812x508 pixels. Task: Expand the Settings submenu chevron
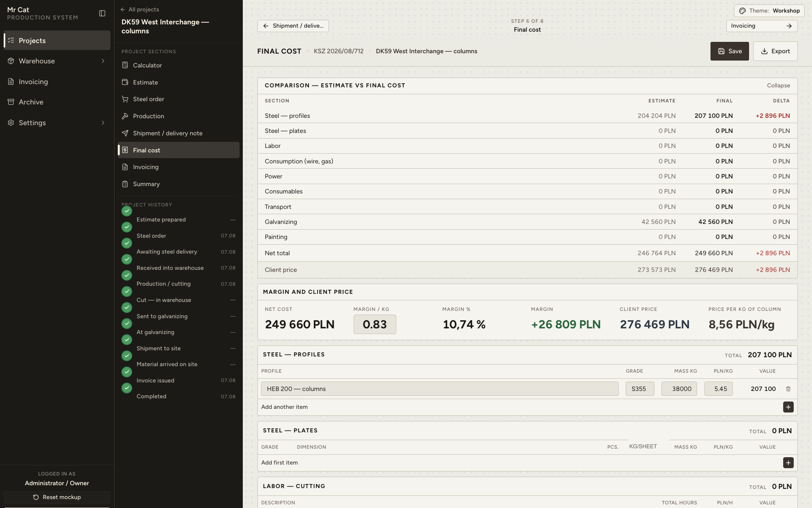tap(103, 123)
